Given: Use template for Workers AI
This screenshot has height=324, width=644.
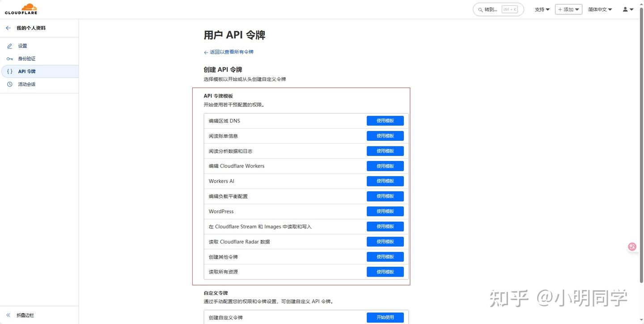Looking at the screenshot, I should click(385, 181).
